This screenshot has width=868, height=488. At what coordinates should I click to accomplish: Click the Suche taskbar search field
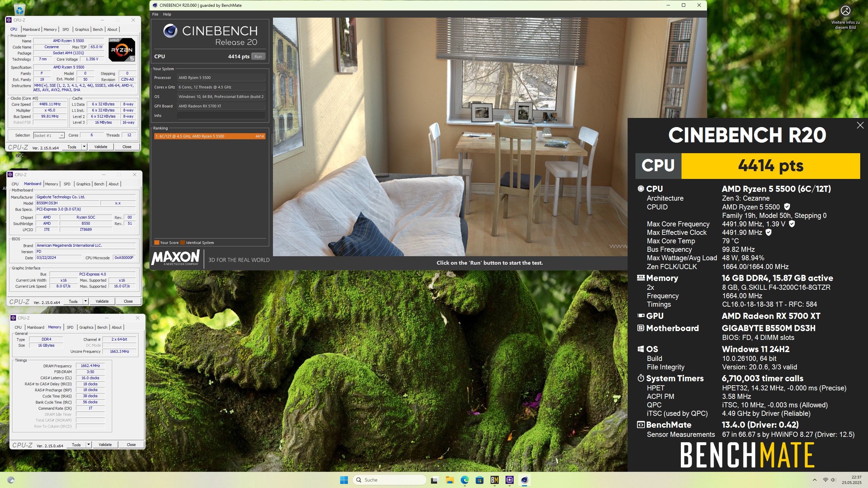point(389,480)
